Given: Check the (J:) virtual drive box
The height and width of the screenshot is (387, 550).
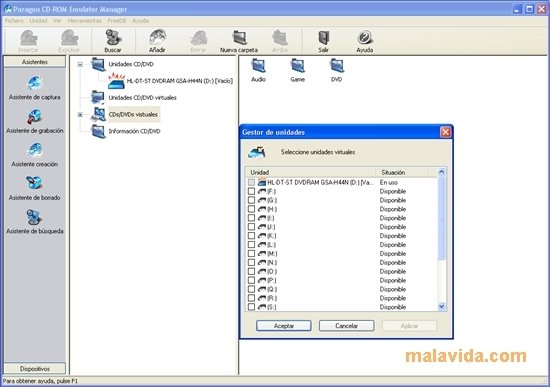Looking at the screenshot, I should click(251, 227).
